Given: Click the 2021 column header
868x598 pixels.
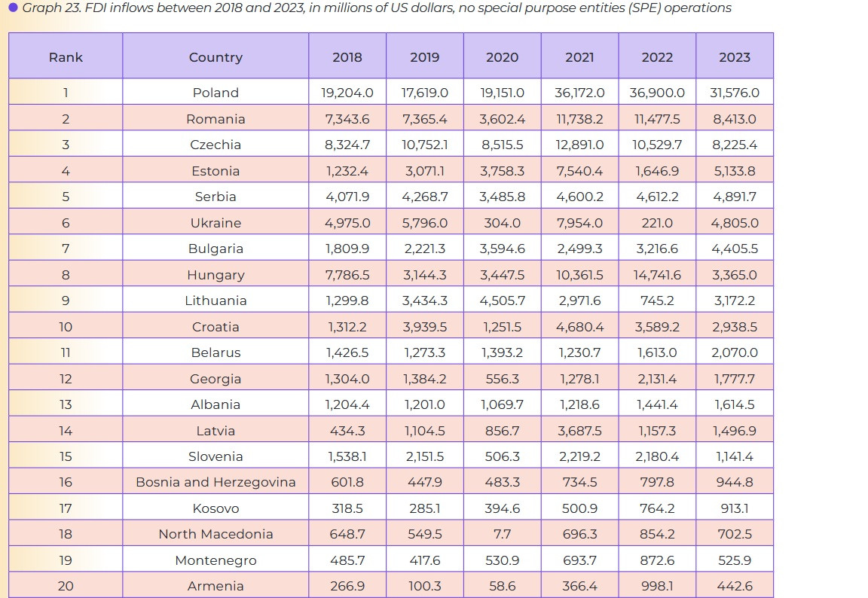Looking at the screenshot, I should [579, 57].
